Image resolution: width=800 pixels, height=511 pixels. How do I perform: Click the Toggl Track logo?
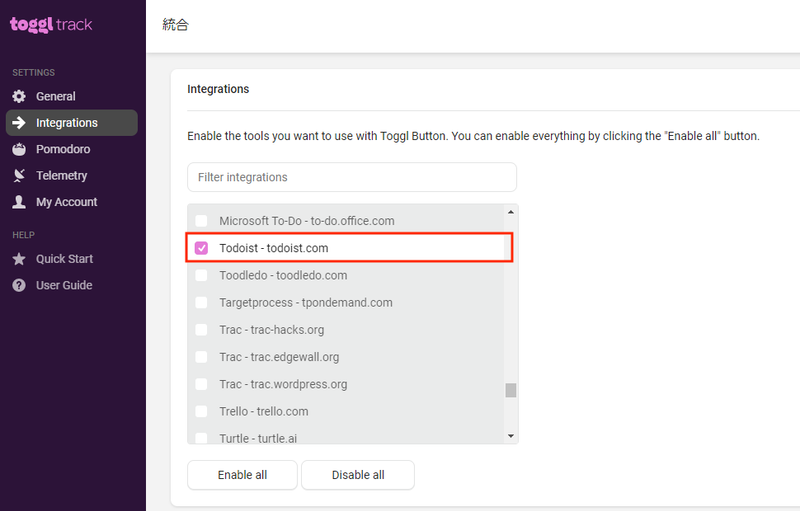point(51,24)
